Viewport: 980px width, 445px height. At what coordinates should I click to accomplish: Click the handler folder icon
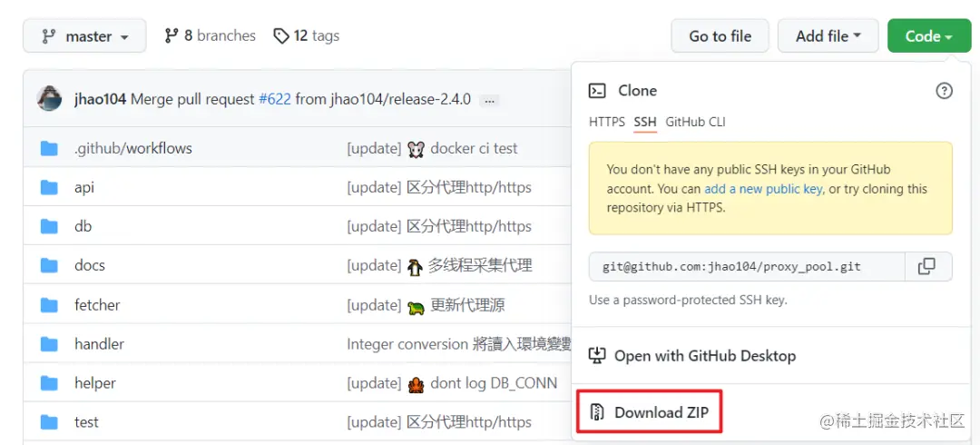[x=49, y=343]
